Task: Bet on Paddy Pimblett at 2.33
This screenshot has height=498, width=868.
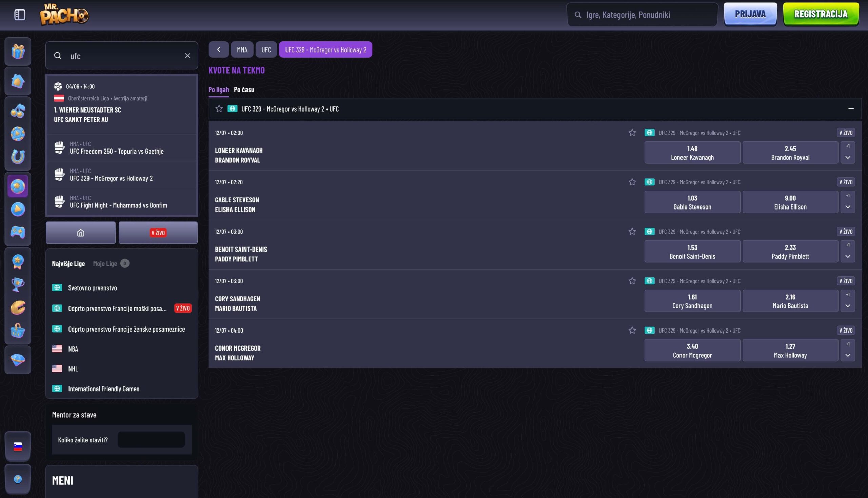Action: pyautogui.click(x=790, y=251)
